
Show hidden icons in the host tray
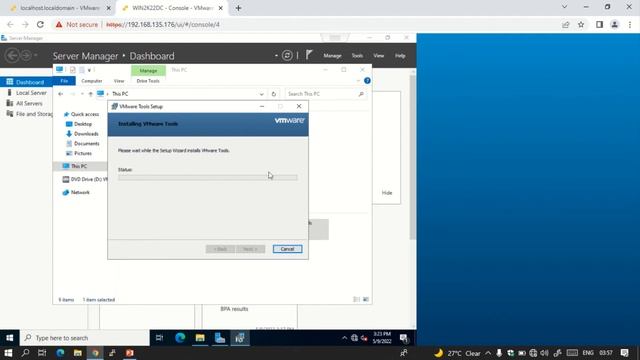(488, 353)
